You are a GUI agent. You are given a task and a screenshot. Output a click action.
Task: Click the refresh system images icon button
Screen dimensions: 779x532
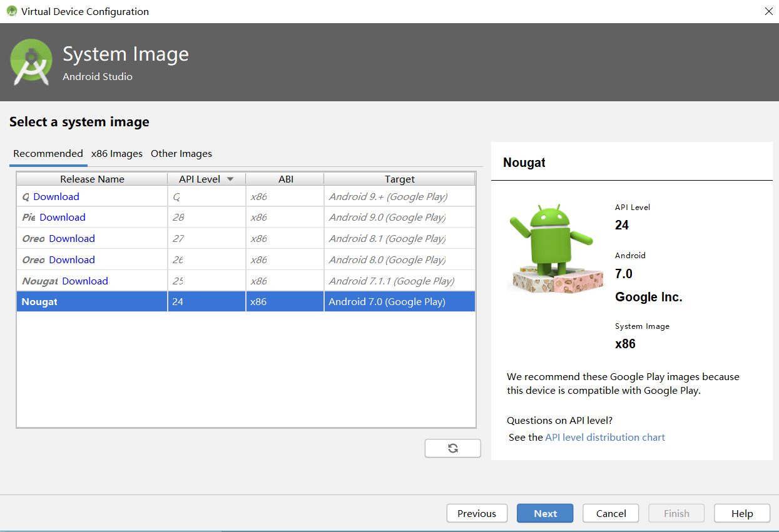(452, 448)
